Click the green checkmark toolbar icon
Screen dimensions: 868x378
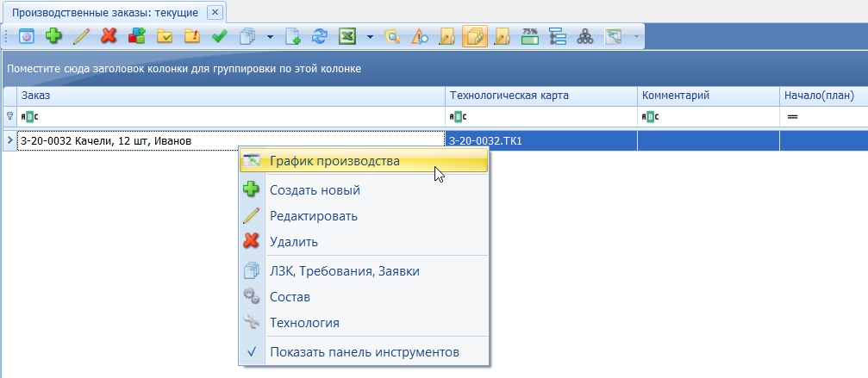click(220, 37)
